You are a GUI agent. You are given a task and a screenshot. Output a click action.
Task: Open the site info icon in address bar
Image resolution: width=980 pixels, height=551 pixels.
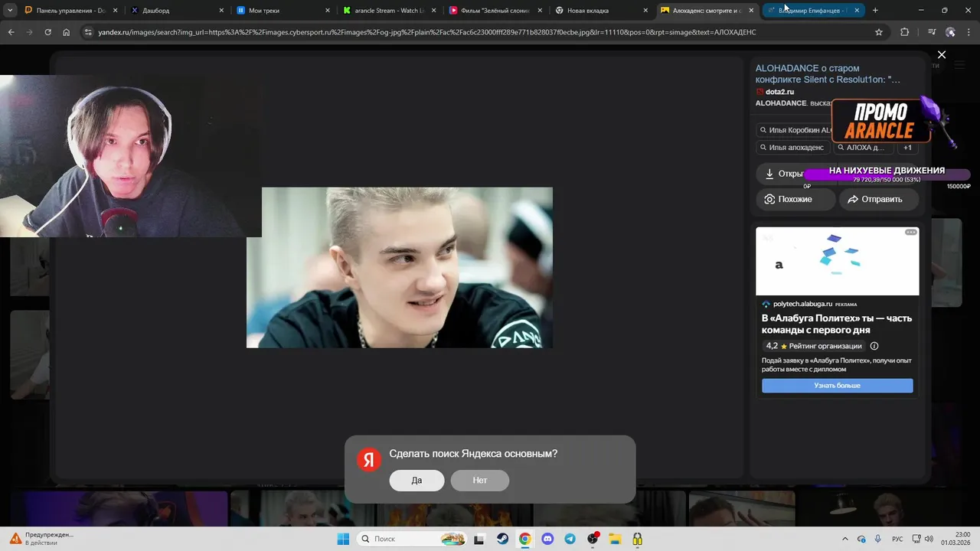tap(88, 32)
